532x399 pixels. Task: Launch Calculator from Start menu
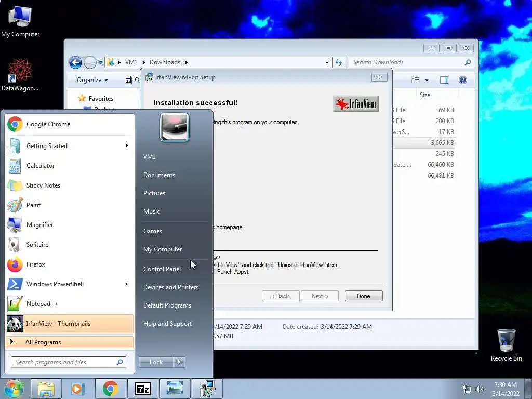[70, 166]
